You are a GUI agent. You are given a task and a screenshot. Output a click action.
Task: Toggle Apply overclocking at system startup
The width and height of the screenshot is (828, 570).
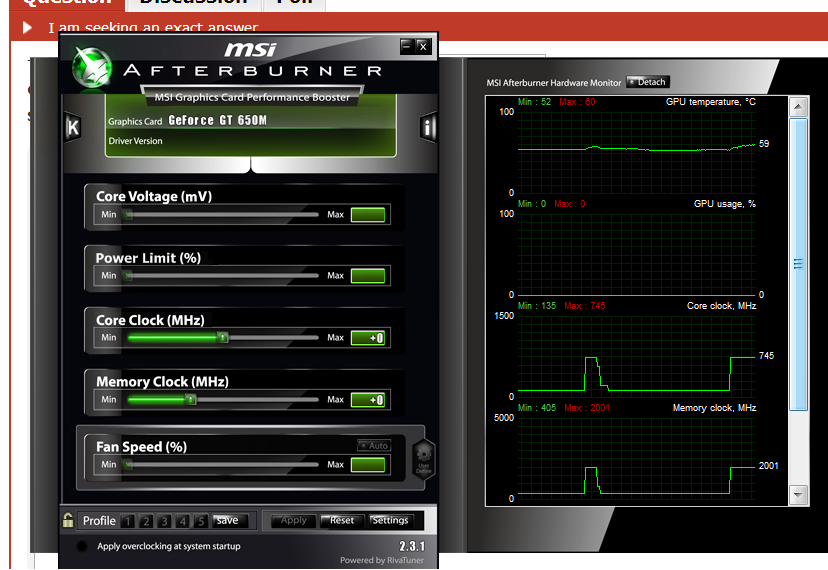tap(82, 546)
